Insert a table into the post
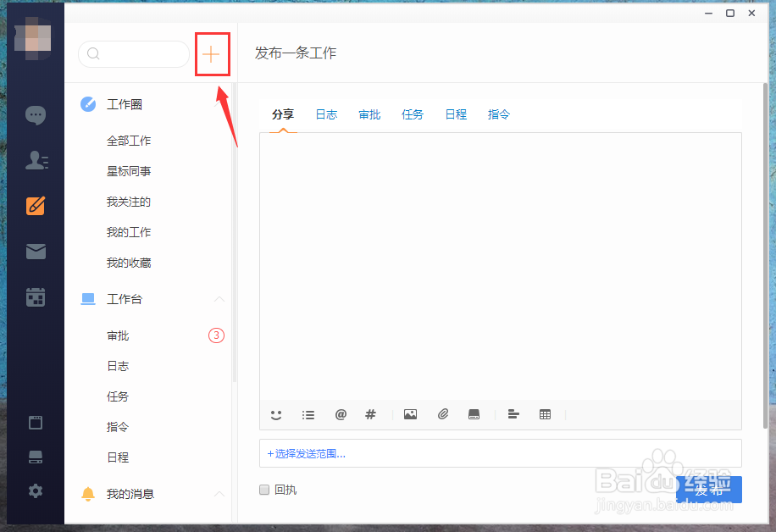Screen dimensions: 776x532 pyautogui.click(x=545, y=414)
